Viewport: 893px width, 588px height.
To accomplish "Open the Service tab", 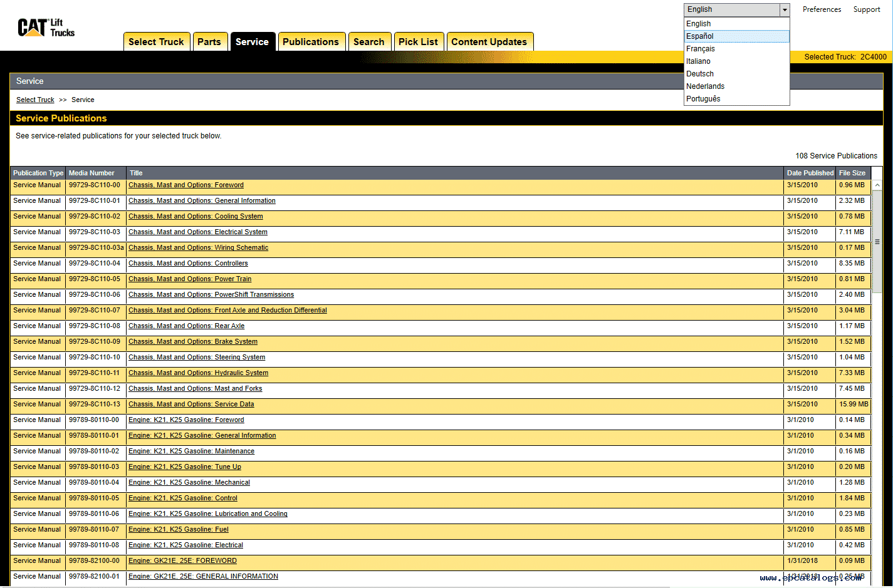I will tap(253, 41).
